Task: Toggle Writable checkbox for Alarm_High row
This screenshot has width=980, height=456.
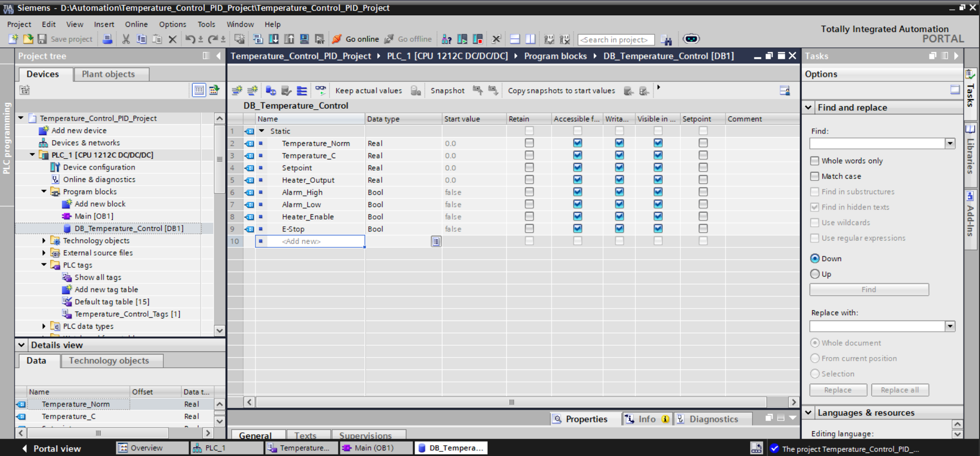Action: [619, 192]
